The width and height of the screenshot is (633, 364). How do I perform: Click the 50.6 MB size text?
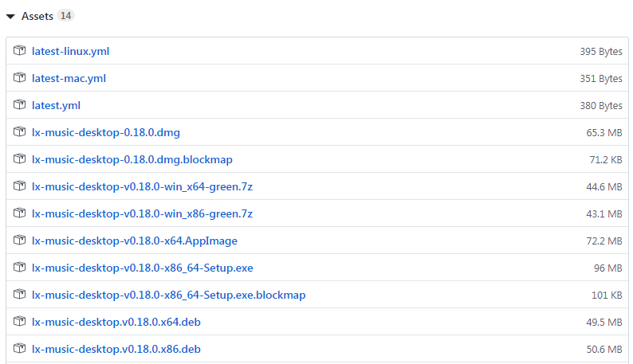tap(604, 349)
